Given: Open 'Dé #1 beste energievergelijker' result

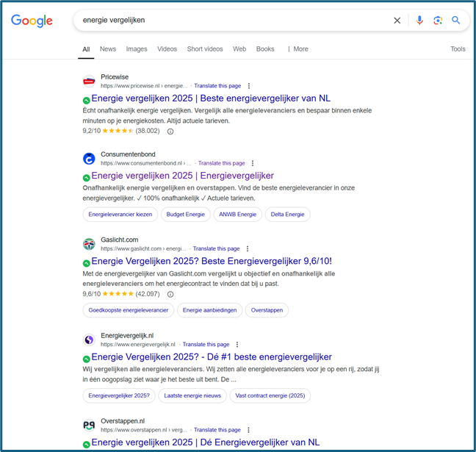Looking at the screenshot, I should point(212,357).
